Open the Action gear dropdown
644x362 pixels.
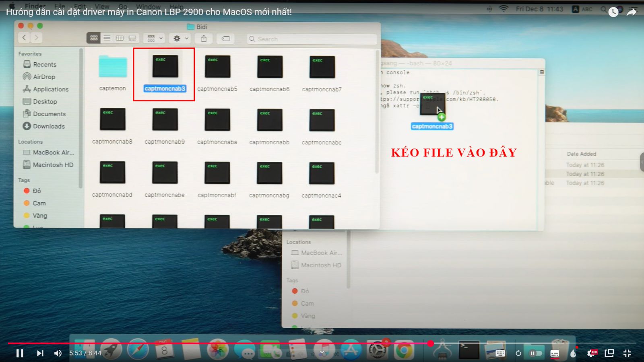pyautogui.click(x=180, y=38)
